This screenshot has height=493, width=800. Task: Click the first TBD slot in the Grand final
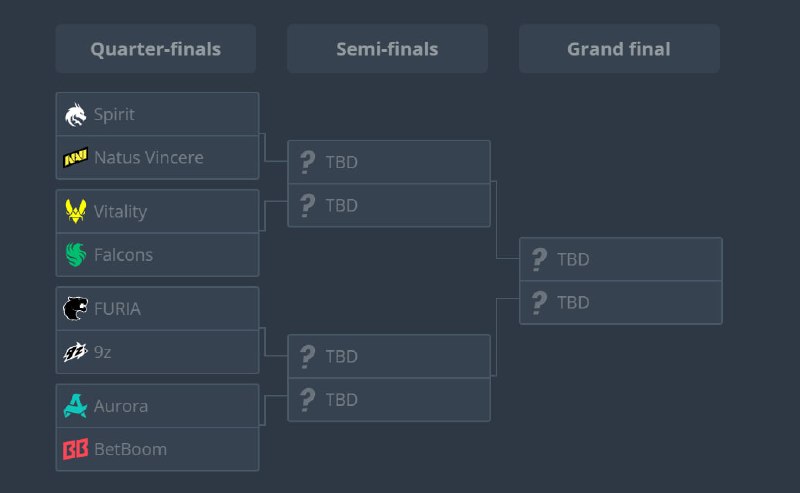pyautogui.click(x=620, y=259)
